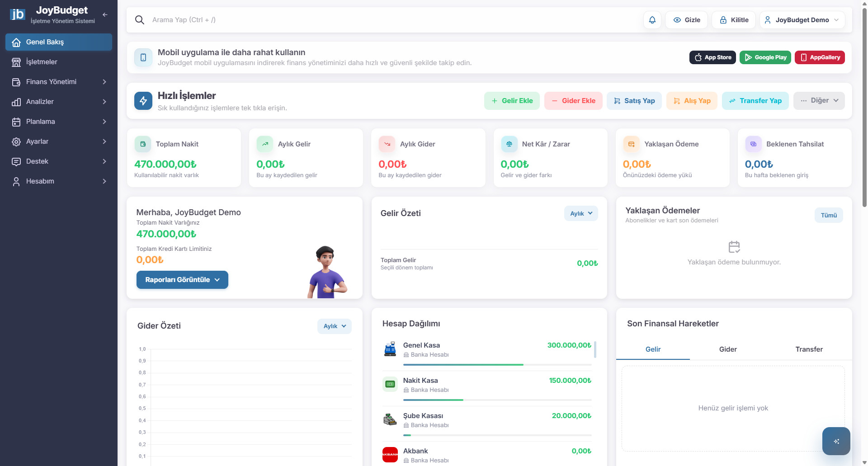The width and height of the screenshot is (868, 466).
Task: Switch to Transfer tab in Son Finansal Hareketler
Action: pos(809,349)
